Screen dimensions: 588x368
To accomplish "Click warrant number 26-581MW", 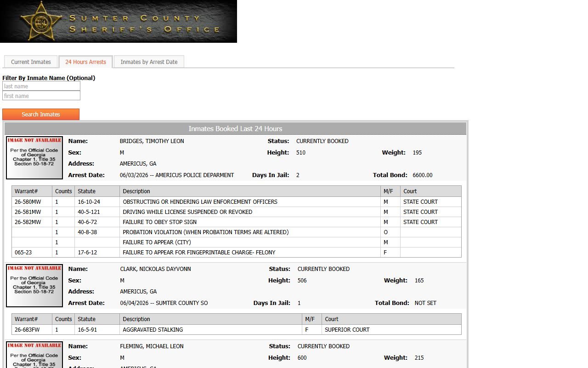I will 28,212.
